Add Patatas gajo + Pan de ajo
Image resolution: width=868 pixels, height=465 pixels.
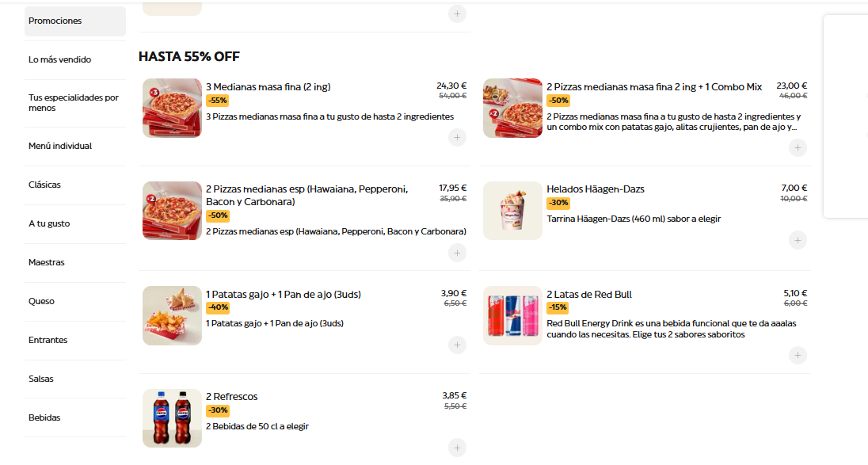pyautogui.click(x=457, y=345)
